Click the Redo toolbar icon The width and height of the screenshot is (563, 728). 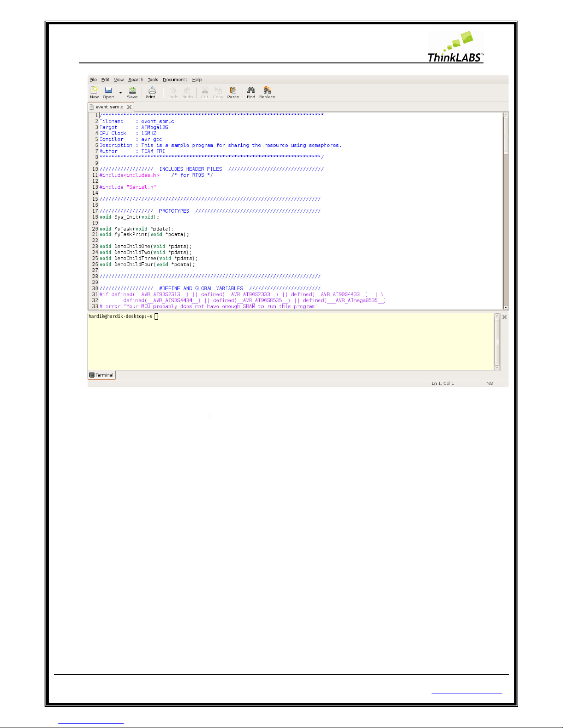187,92
